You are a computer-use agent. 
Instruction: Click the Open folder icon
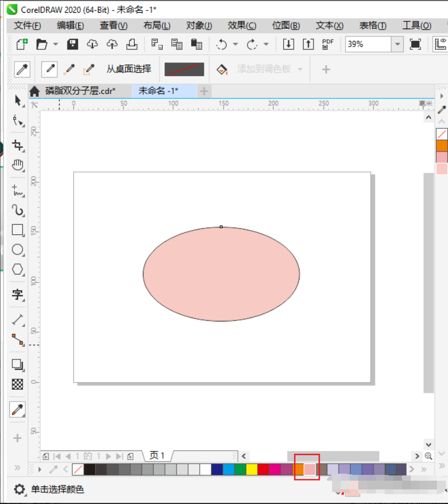(x=41, y=44)
